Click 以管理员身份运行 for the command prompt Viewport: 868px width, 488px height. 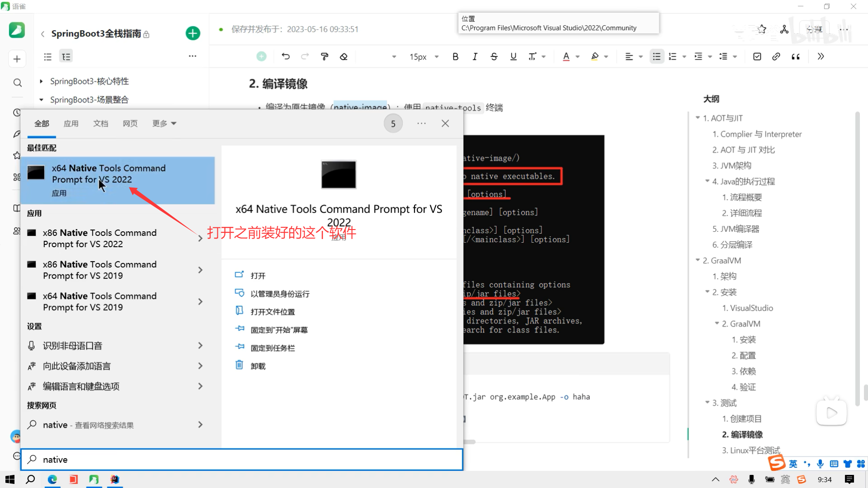(279, 293)
